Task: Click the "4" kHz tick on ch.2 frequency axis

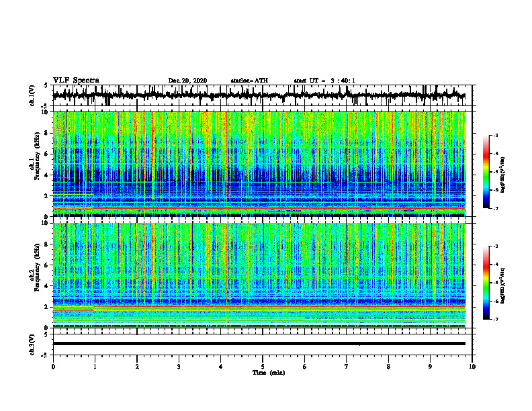Action: (x=47, y=286)
